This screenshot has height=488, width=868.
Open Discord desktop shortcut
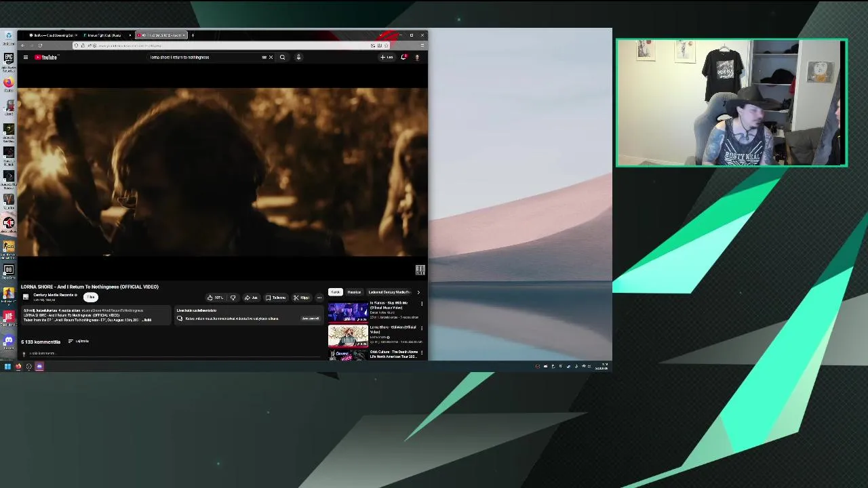point(8,342)
